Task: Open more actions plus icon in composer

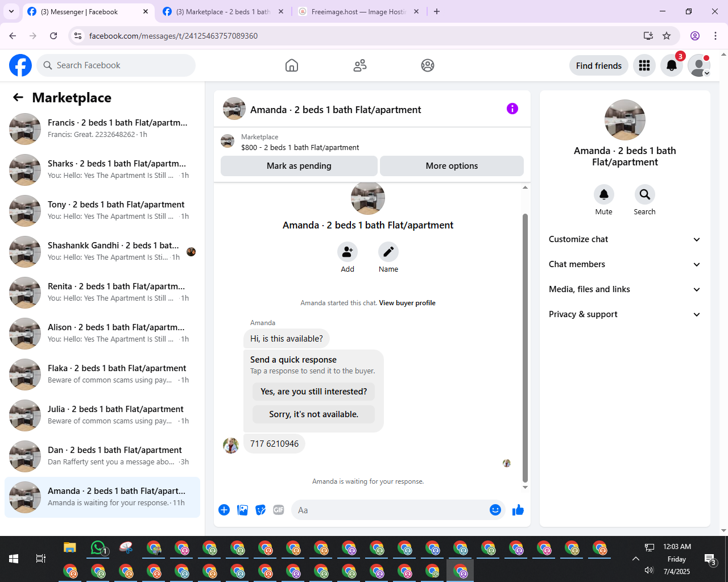Action: coord(224,510)
